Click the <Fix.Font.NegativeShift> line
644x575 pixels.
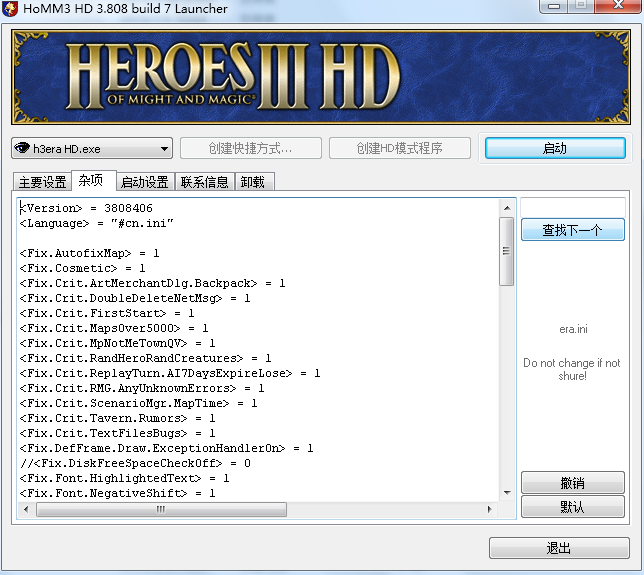click(117, 493)
